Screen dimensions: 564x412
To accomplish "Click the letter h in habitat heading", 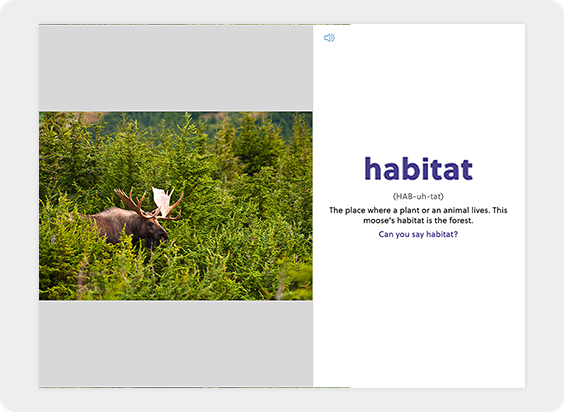I will [x=373, y=168].
